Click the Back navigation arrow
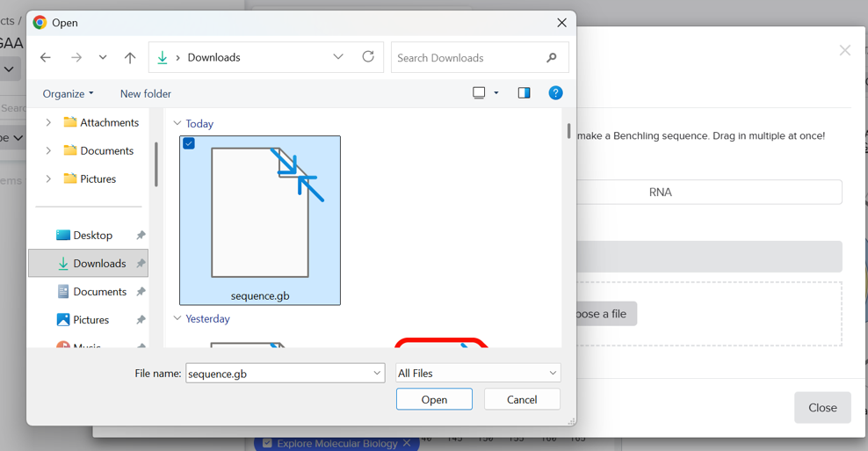 point(46,58)
